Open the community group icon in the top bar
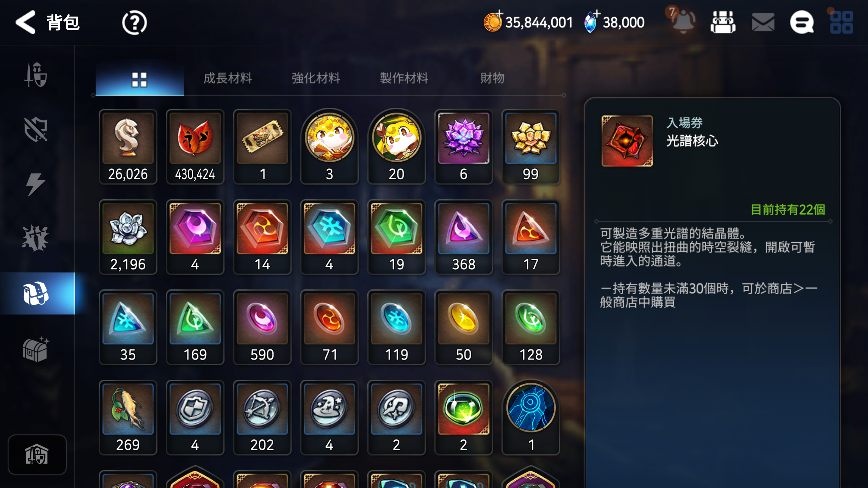 (x=723, y=22)
